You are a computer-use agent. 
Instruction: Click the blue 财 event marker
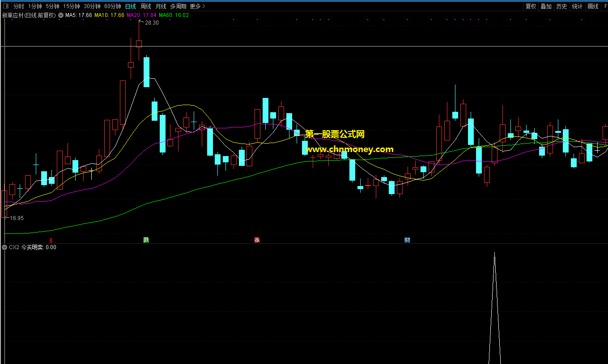tap(407, 240)
